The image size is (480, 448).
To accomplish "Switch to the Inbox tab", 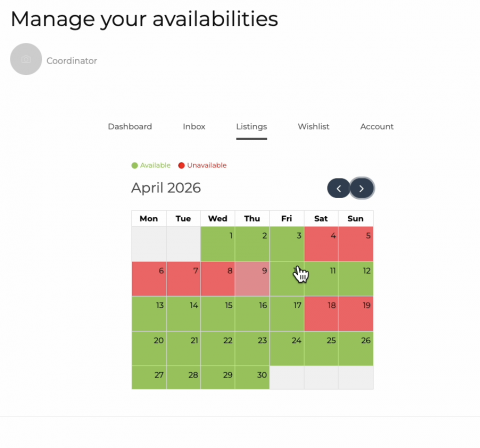I will point(194,127).
